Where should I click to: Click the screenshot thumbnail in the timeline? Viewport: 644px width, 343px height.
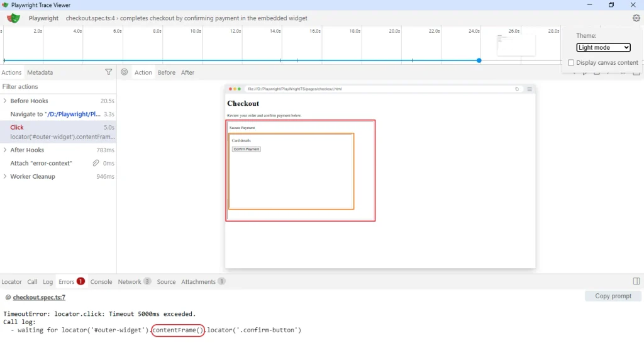516,45
